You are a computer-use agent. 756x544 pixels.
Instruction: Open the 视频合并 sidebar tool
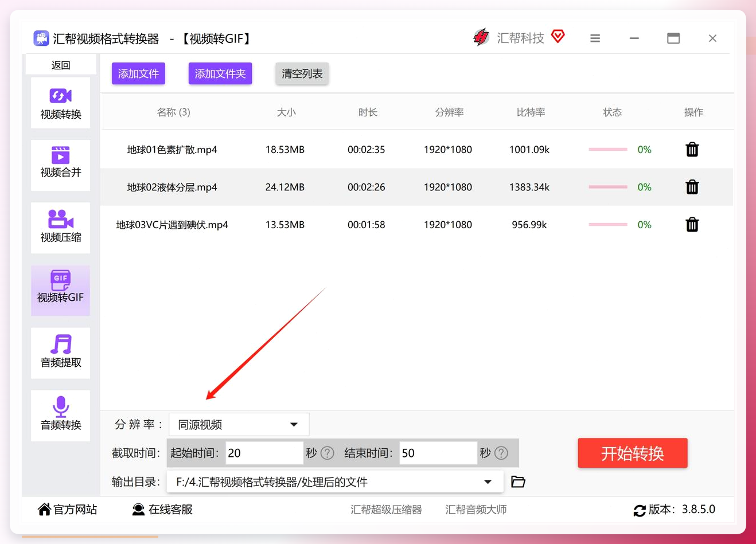pyautogui.click(x=60, y=165)
